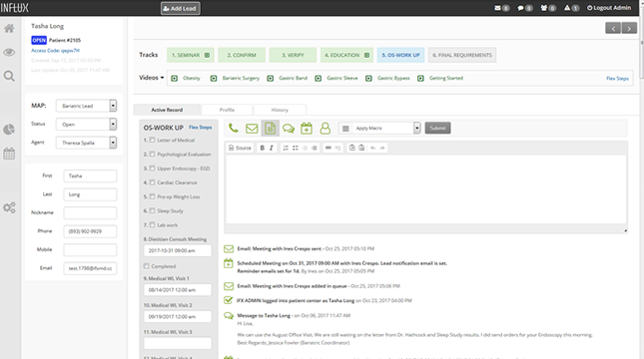Viewport: 644px width, 359px height.
Task: Open the Apply Macro dropdown
Action: click(x=379, y=128)
